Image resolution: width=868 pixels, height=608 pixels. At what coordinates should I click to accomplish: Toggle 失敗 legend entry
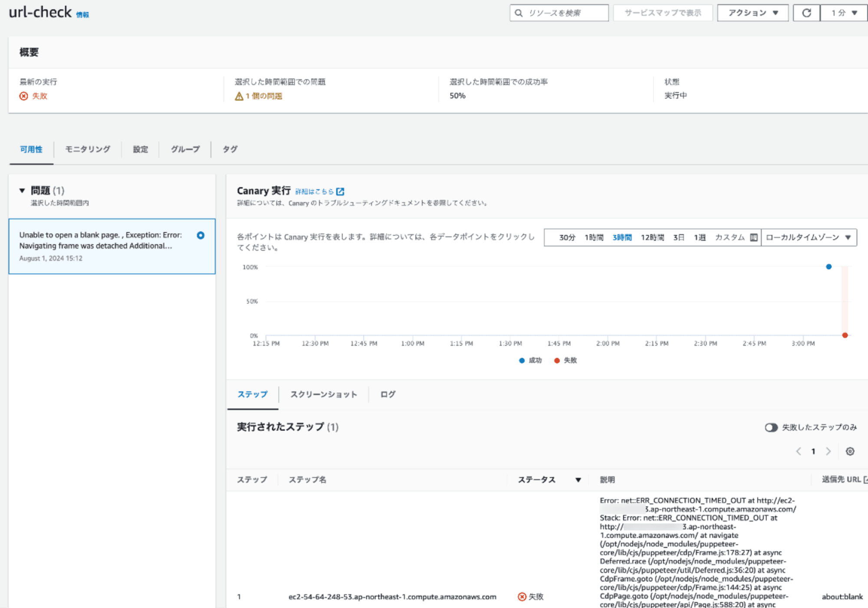[566, 360]
